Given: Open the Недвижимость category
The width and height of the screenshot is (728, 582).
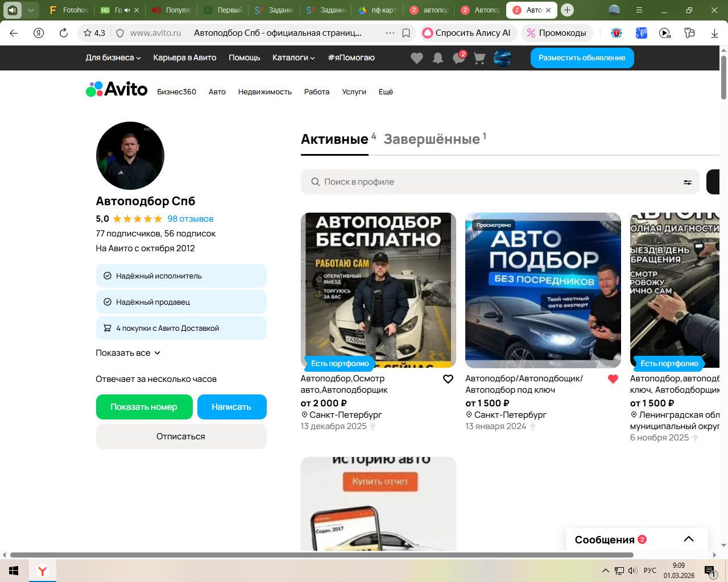Looking at the screenshot, I should coord(265,92).
